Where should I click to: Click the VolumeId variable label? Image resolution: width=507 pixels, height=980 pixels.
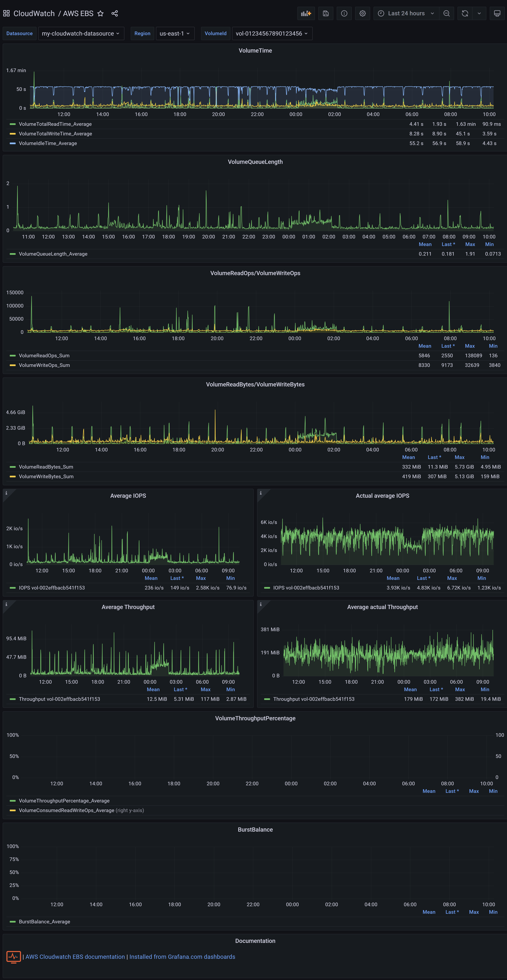[216, 33]
